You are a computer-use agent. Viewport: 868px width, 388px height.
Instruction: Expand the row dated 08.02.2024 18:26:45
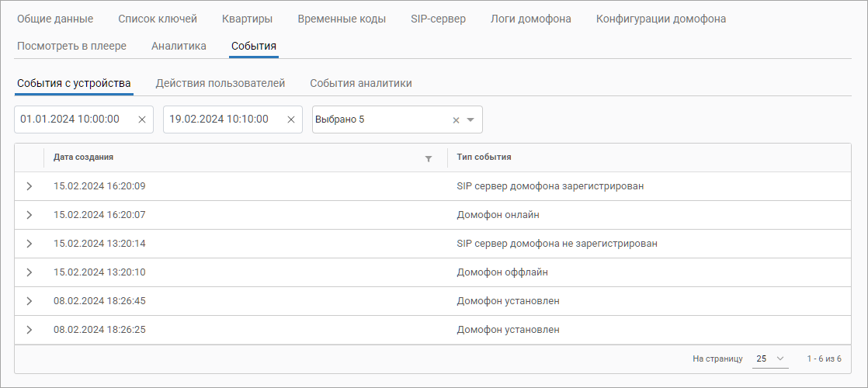(30, 301)
